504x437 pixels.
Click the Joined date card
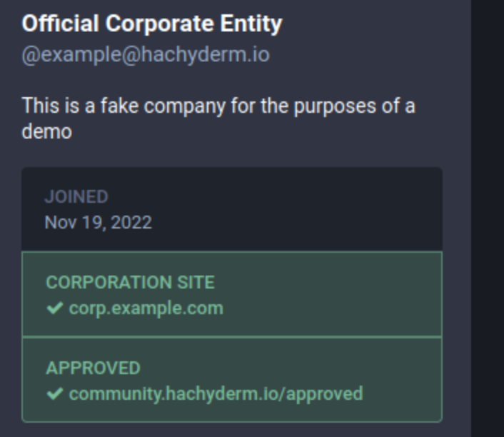point(232,209)
